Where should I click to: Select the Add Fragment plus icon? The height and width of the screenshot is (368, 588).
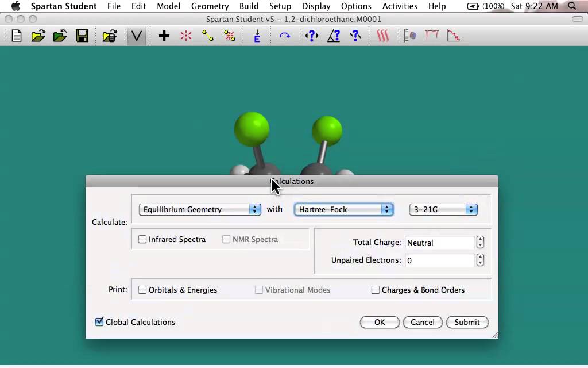tap(164, 36)
